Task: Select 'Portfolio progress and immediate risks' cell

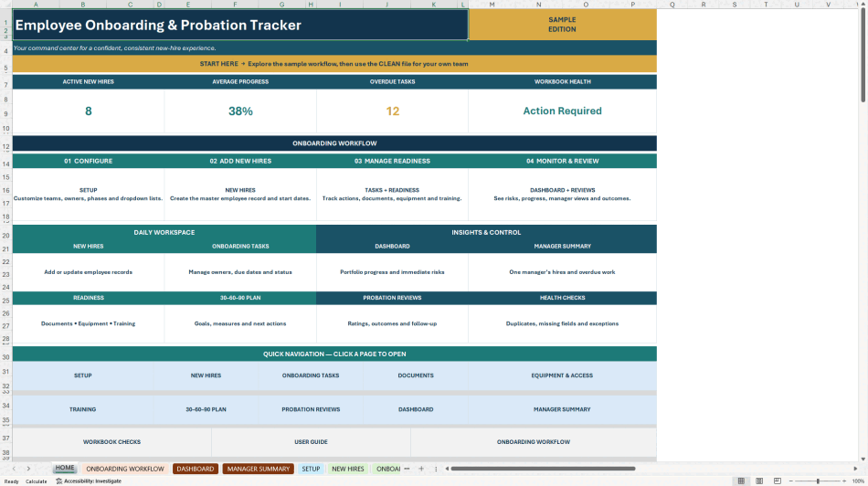Action: [x=393, y=272]
